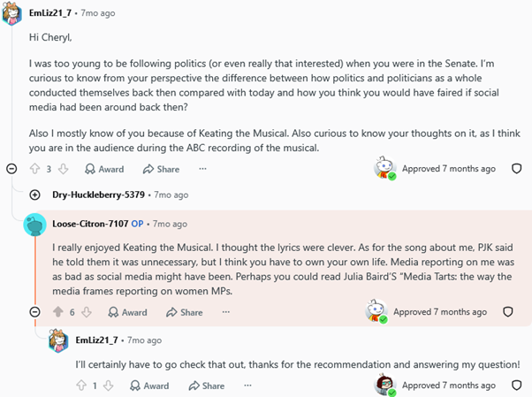Open Loose-Citron-7107's avatar profile

tap(35, 225)
